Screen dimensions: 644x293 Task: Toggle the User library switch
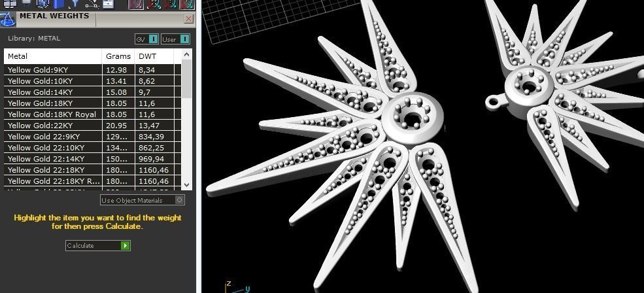click(x=175, y=39)
